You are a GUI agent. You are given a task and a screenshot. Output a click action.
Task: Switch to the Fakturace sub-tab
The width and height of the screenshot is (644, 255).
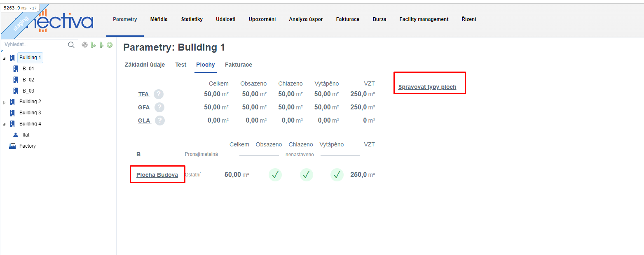point(238,65)
